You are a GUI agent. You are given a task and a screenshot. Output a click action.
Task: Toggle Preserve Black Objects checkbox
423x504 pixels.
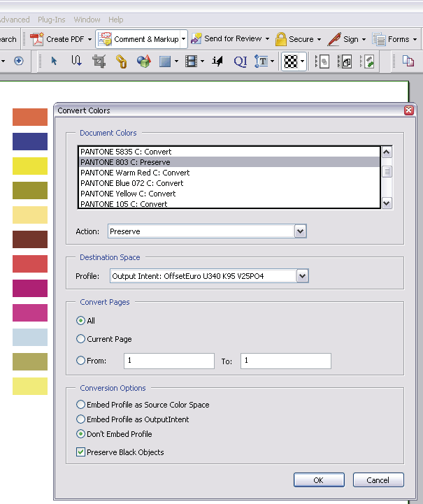tap(80, 452)
